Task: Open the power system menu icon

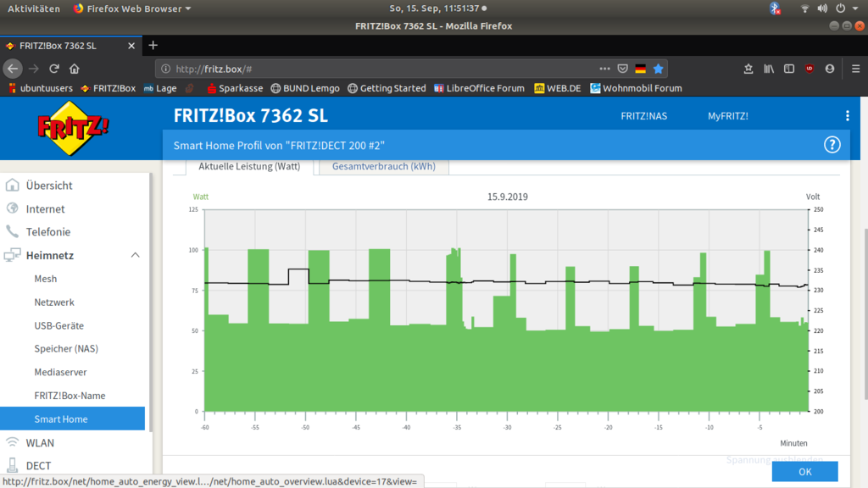Action: [840, 8]
